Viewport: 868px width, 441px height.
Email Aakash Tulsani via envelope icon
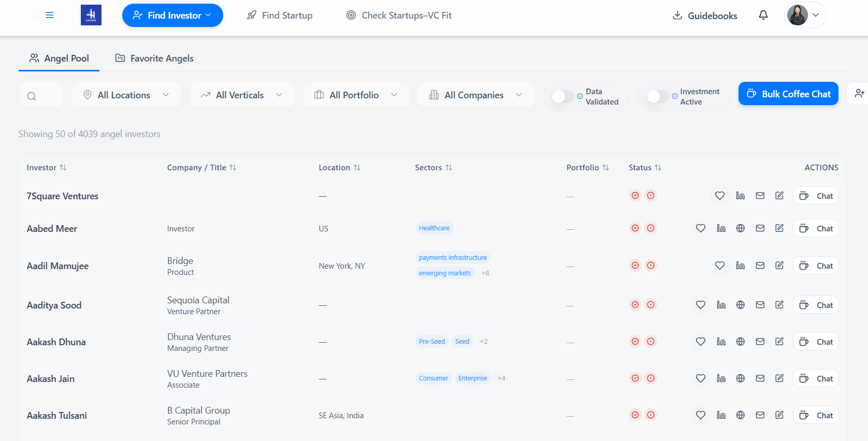[x=760, y=415]
